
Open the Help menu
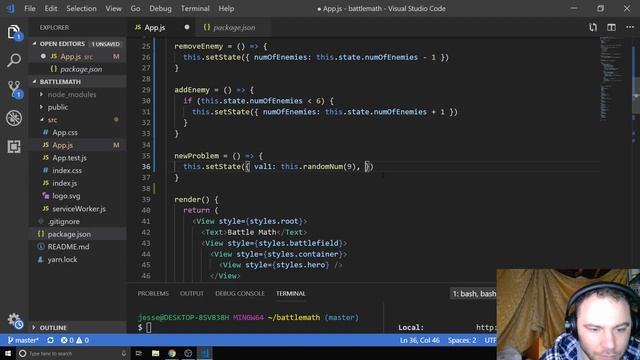pyautogui.click(x=226, y=9)
